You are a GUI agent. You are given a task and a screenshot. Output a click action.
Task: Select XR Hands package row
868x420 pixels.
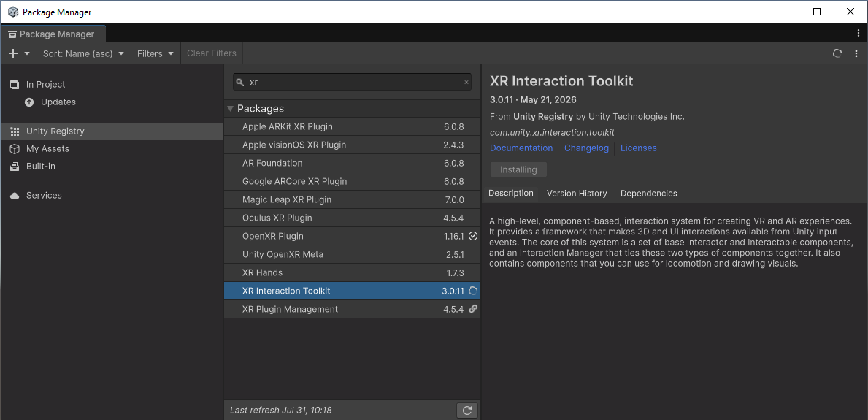[x=352, y=272]
